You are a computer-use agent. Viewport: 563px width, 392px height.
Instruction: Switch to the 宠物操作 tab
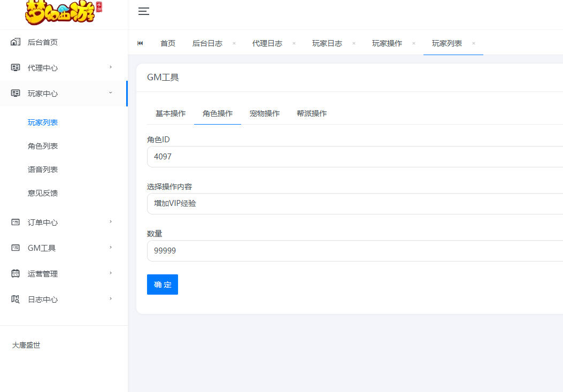click(265, 113)
